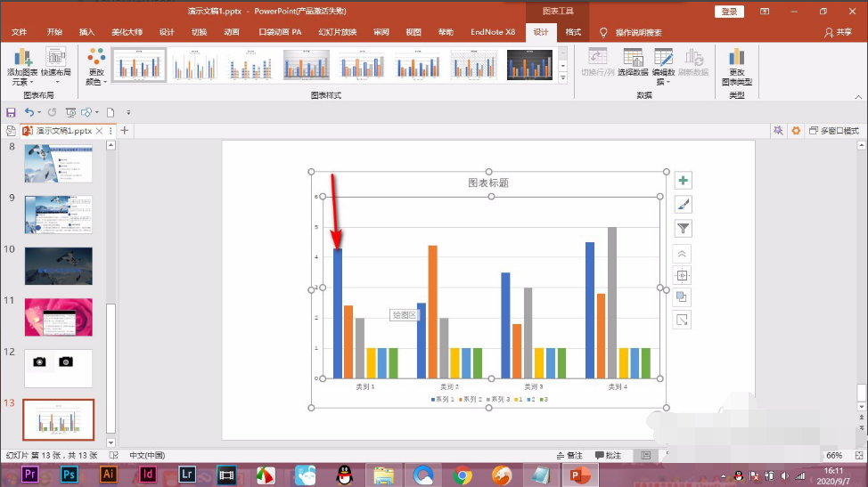This screenshot has width=868, height=487.
Task: Click 66% zoom level
Action: pos(834,456)
